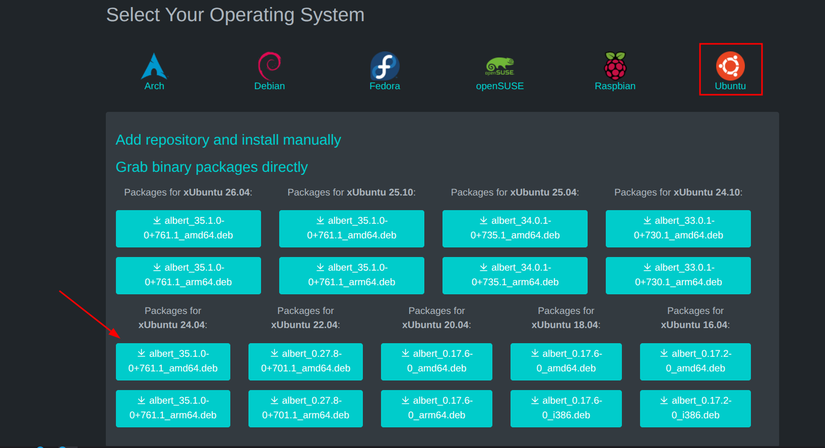
Task: Download xUbuntu 20.04 albert_0.17.6 amd64.deb
Action: coord(437,362)
